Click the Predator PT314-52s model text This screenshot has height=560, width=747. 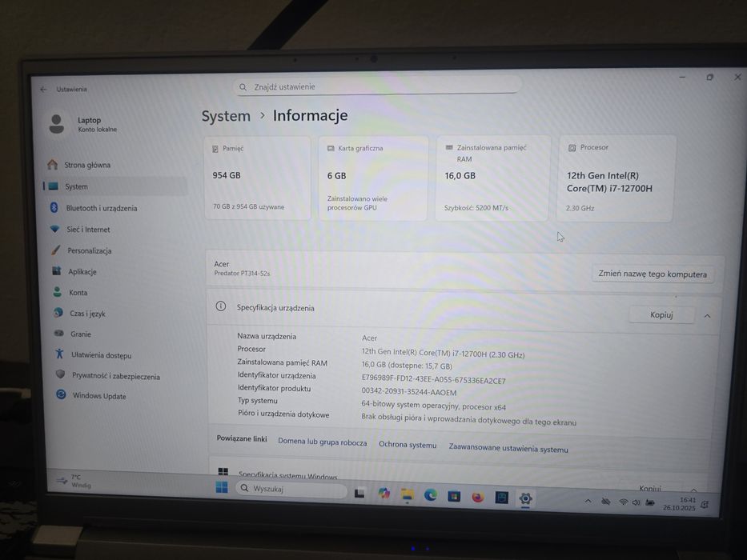click(x=242, y=274)
